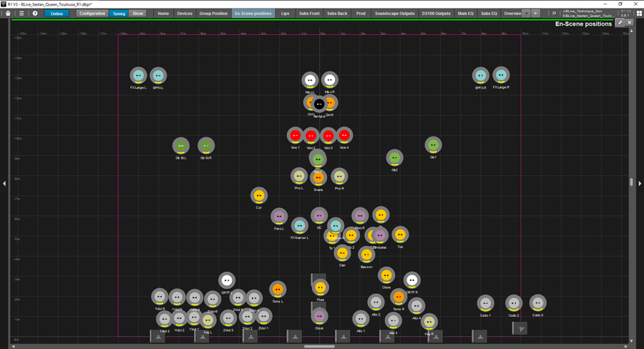This screenshot has height=349, width=644.
Task: Open the Devices tab
Action: point(185,14)
